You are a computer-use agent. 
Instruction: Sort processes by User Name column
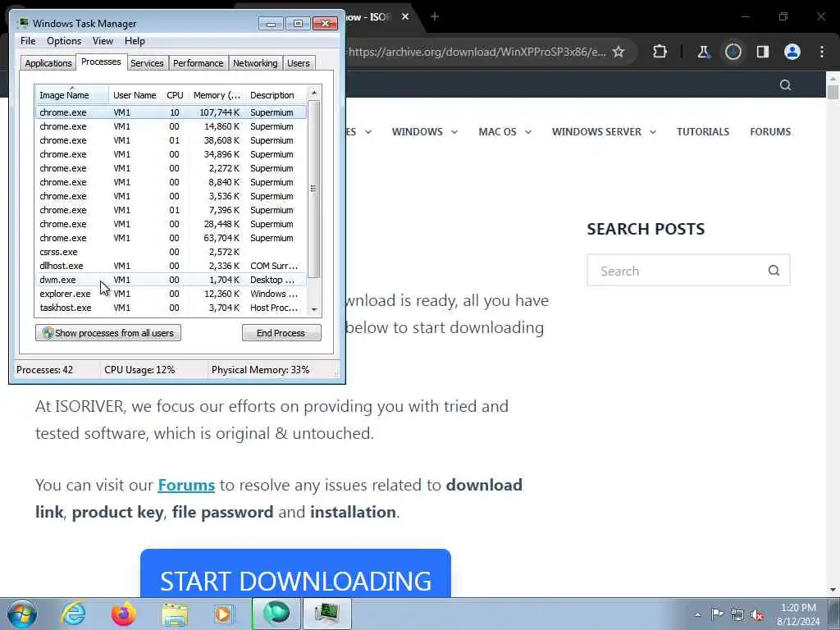click(x=135, y=95)
